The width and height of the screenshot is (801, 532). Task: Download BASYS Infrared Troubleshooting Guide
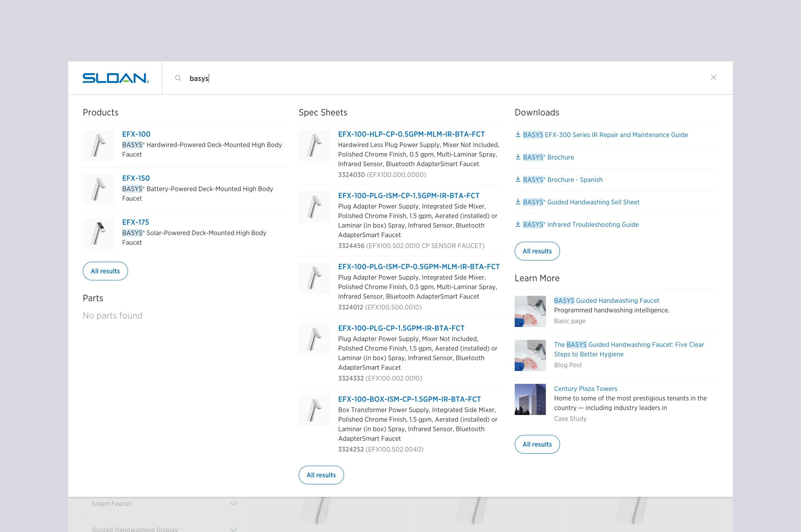tap(580, 224)
